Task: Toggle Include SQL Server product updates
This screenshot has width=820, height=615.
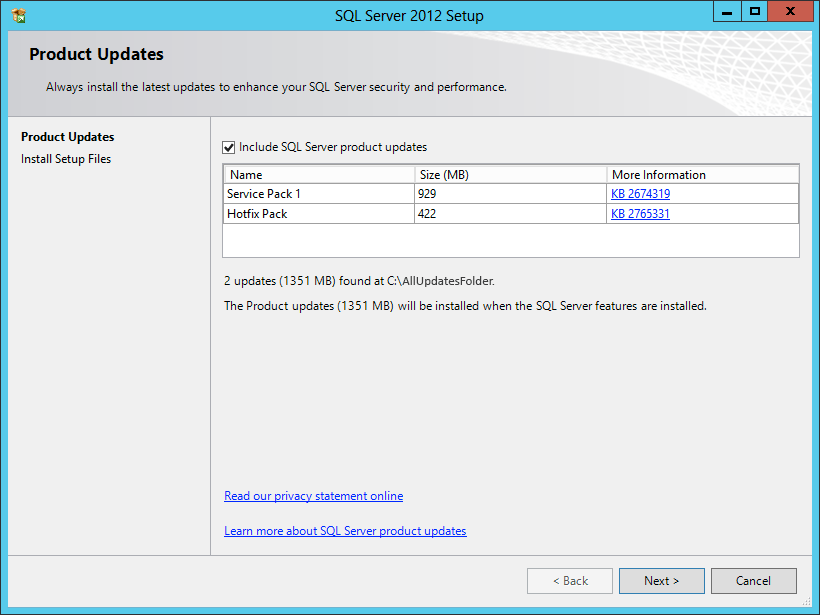Action: pyautogui.click(x=228, y=146)
